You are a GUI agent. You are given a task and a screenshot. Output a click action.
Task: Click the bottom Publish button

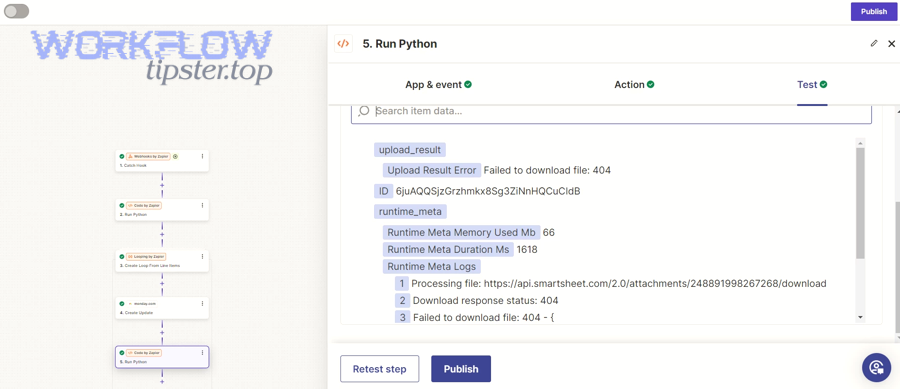(461, 369)
